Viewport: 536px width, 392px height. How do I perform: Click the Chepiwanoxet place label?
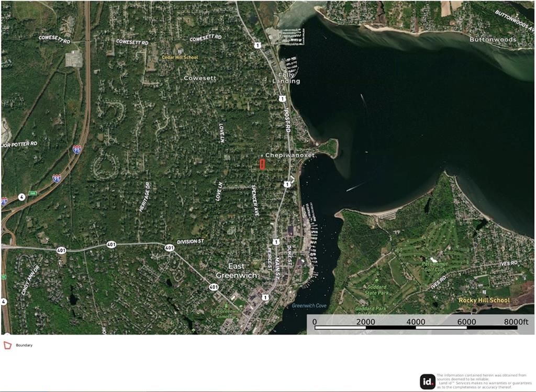pyautogui.click(x=290, y=155)
